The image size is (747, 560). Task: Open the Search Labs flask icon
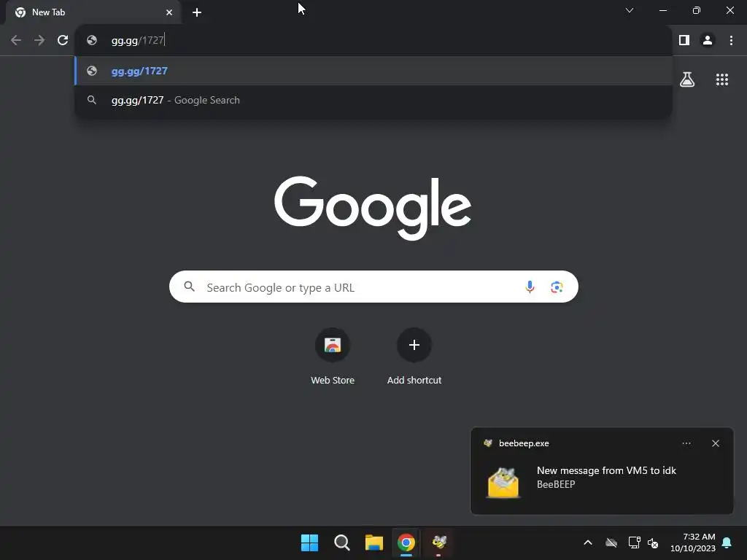click(x=687, y=79)
